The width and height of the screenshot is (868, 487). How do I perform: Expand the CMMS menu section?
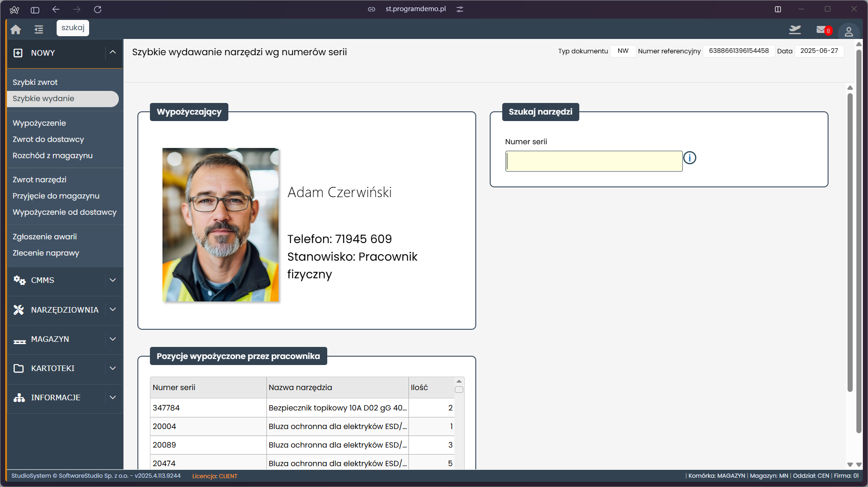click(113, 280)
